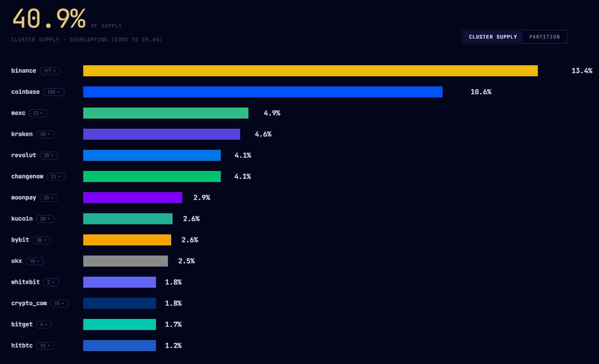Click the "hitbtc" label
Screen dimensions: 599x364
point(22,346)
